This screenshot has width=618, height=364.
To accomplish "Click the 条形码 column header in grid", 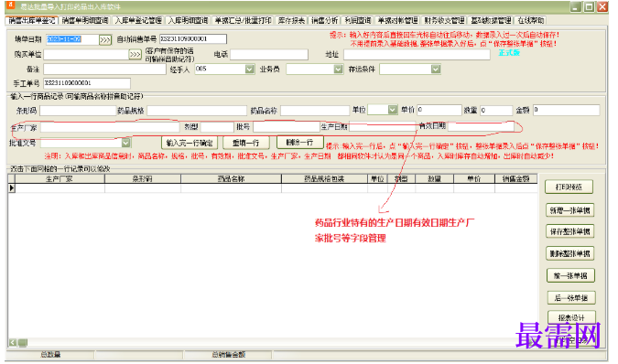I will pos(143,179).
